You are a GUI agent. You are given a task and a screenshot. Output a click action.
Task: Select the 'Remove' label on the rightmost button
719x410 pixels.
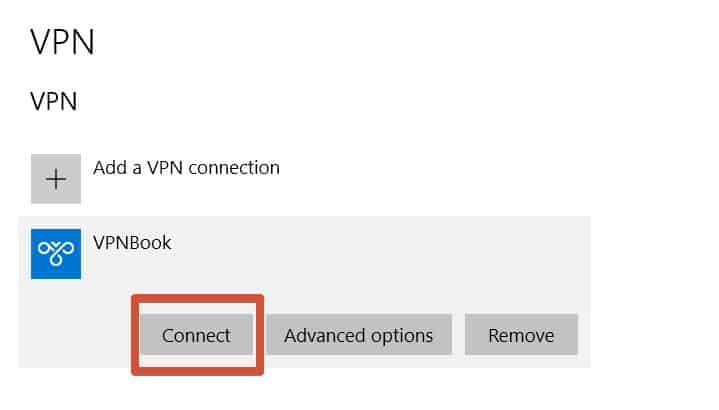521,335
